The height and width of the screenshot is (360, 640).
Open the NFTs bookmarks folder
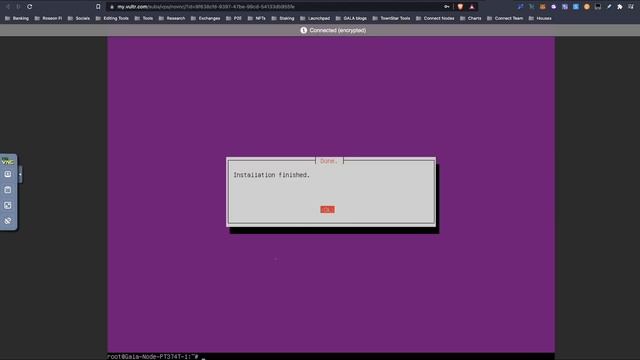coord(257,18)
